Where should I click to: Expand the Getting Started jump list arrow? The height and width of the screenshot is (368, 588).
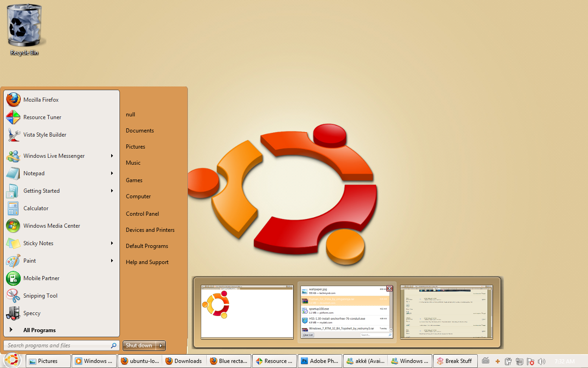[x=112, y=191]
